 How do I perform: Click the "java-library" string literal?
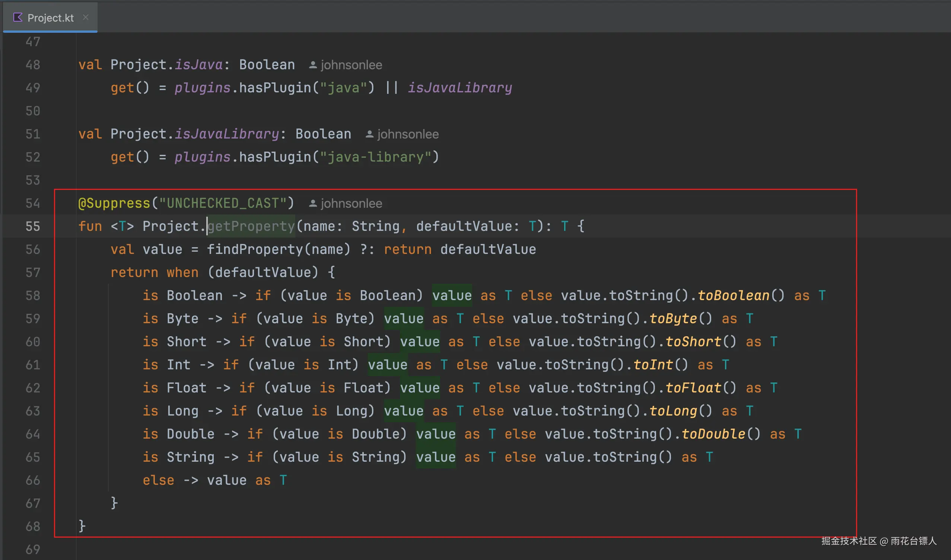(x=375, y=157)
